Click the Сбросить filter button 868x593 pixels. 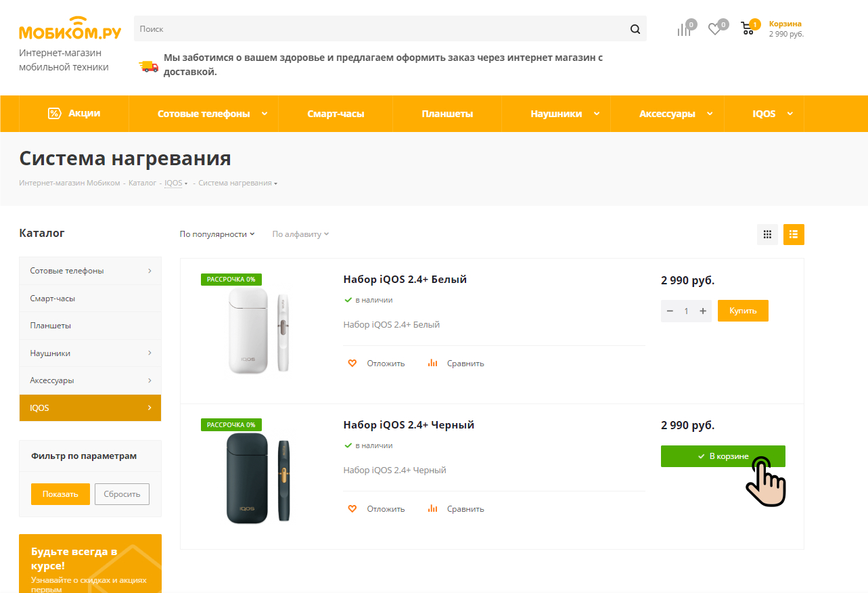(x=122, y=494)
